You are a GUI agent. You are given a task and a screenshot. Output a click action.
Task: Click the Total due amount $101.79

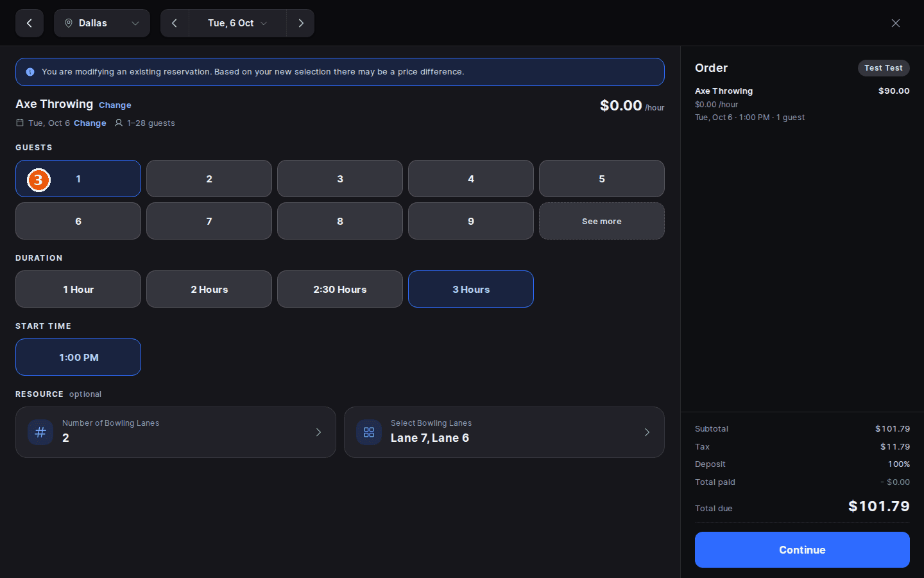click(879, 506)
